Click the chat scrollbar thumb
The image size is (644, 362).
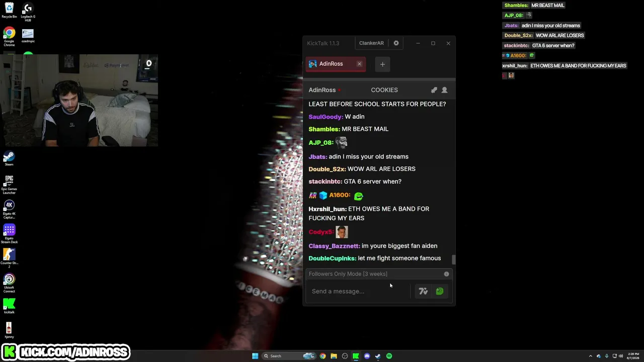tap(454, 259)
